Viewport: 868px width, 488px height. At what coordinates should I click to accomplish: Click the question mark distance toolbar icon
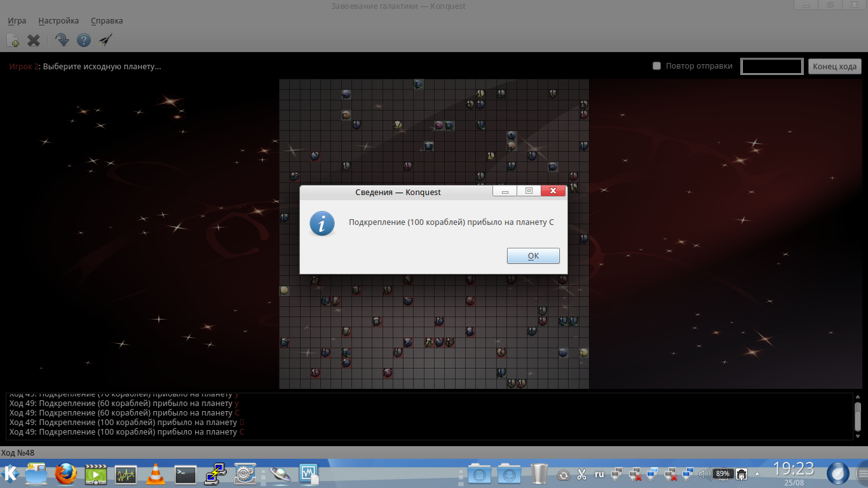click(83, 40)
